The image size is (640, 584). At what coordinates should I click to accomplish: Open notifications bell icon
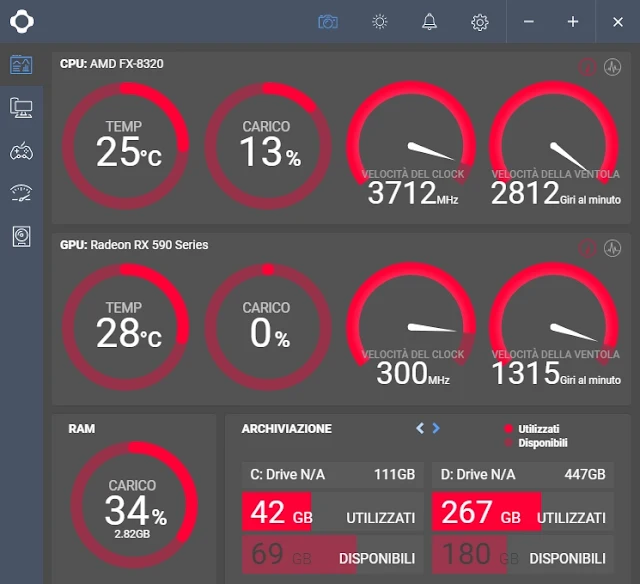coord(429,22)
